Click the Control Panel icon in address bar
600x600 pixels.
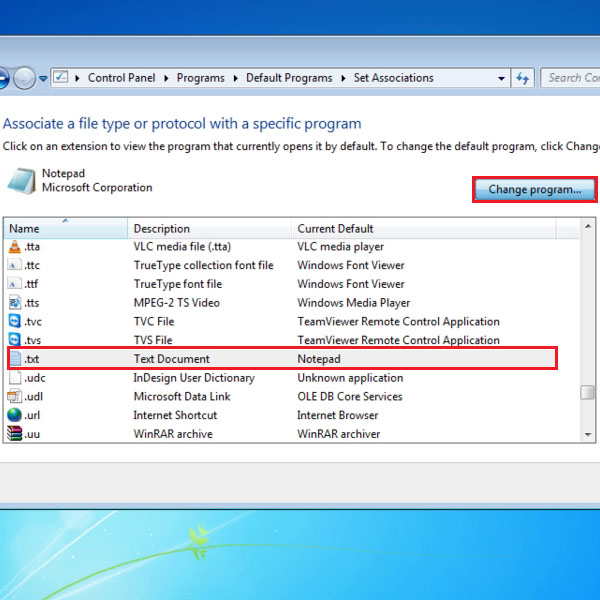tap(60, 77)
